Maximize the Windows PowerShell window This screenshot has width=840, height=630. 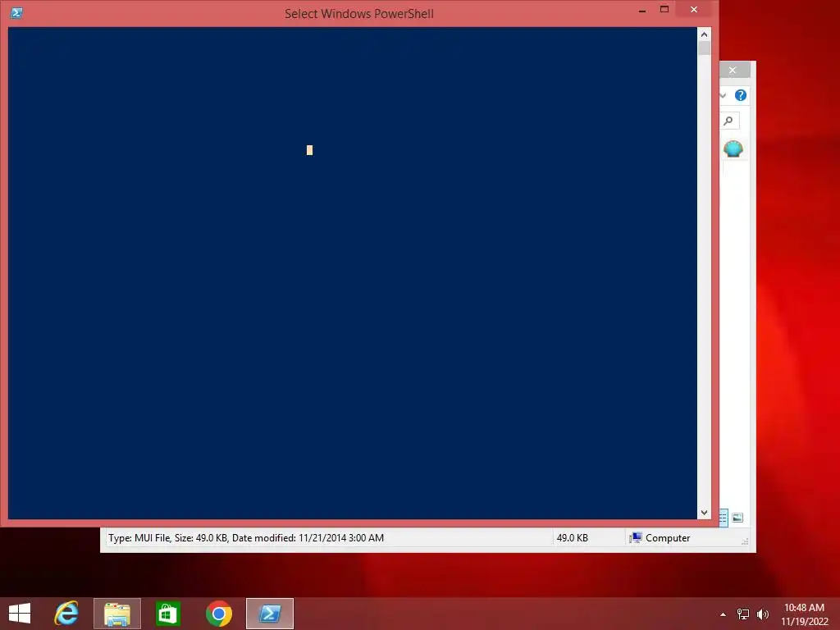click(x=664, y=10)
